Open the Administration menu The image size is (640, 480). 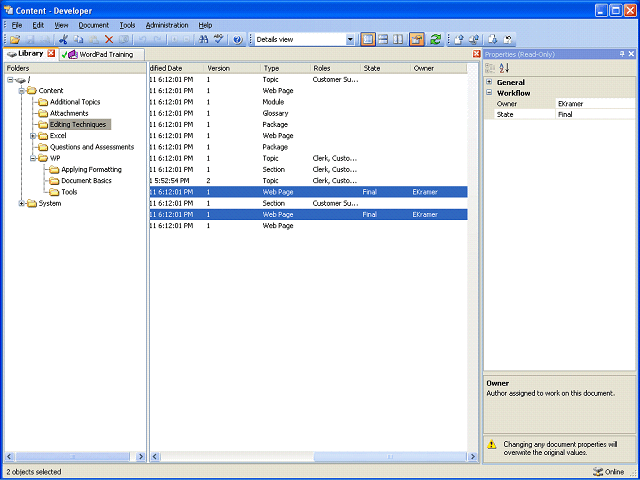point(167,25)
